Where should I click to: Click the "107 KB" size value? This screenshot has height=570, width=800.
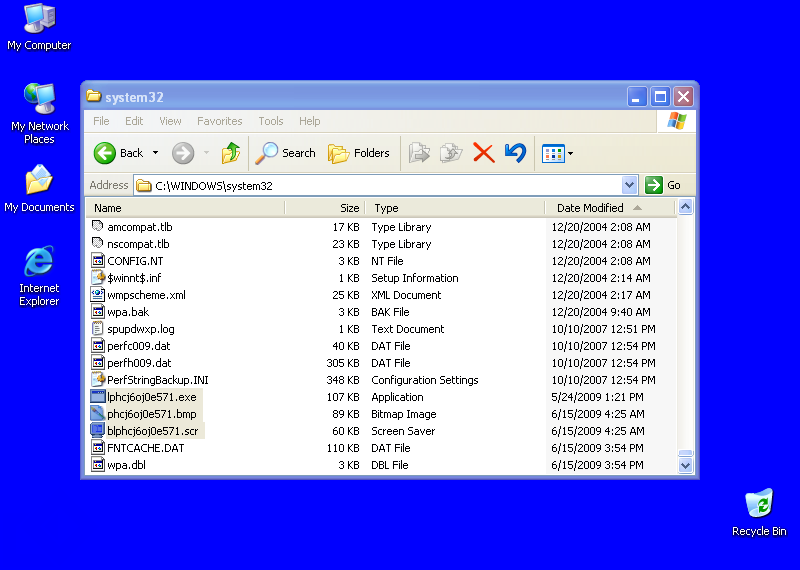click(343, 397)
